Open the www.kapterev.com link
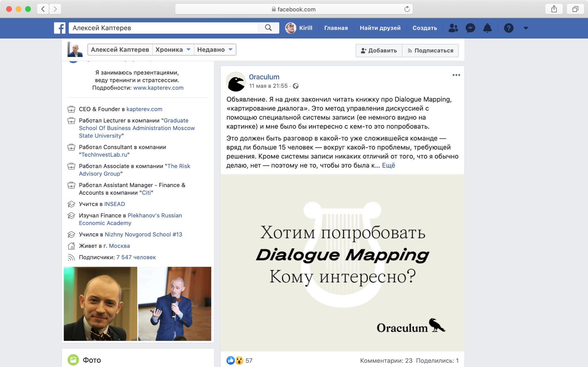The image size is (588, 367). [x=158, y=88]
